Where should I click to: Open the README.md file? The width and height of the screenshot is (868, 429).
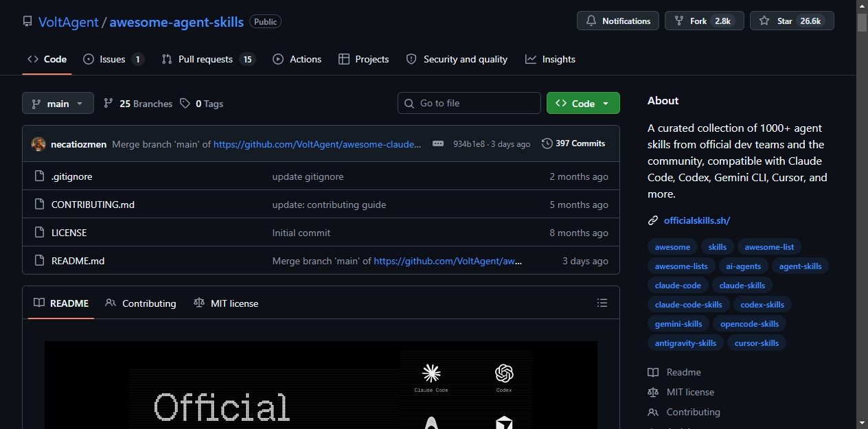[x=78, y=261]
